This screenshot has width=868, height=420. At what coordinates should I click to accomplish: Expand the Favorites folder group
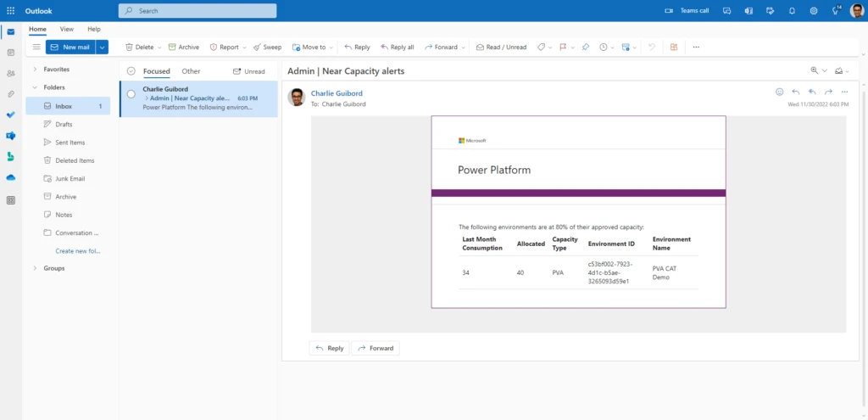[35, 69]
